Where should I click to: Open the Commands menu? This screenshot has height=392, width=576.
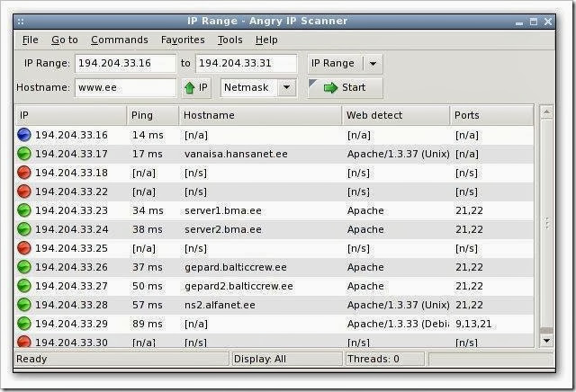(120, 40)
